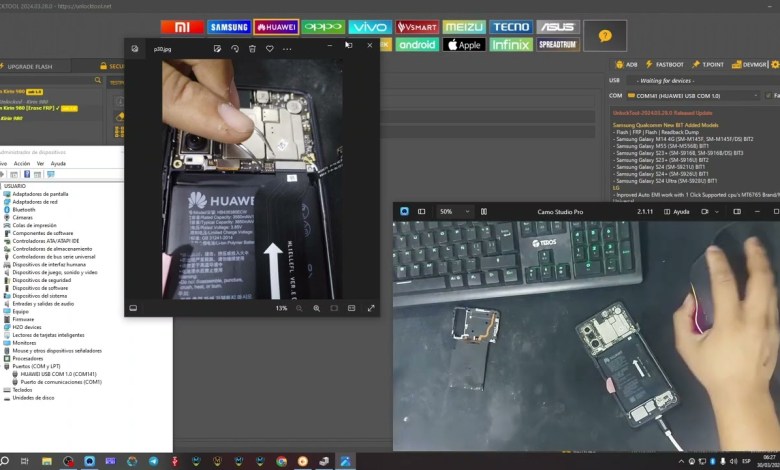This screenshot has height=470, width=780.
Task: Open the Samsung brand section
Action: [228, 27]
